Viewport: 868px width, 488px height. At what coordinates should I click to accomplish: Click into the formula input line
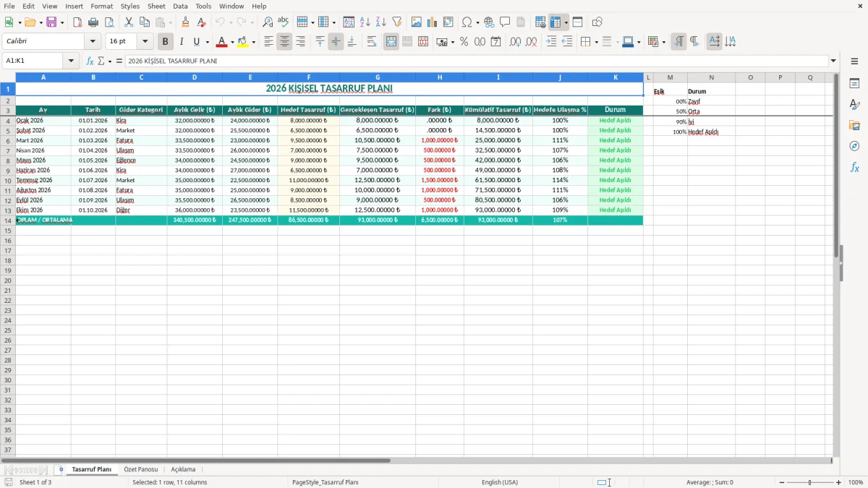coord(476,61)
